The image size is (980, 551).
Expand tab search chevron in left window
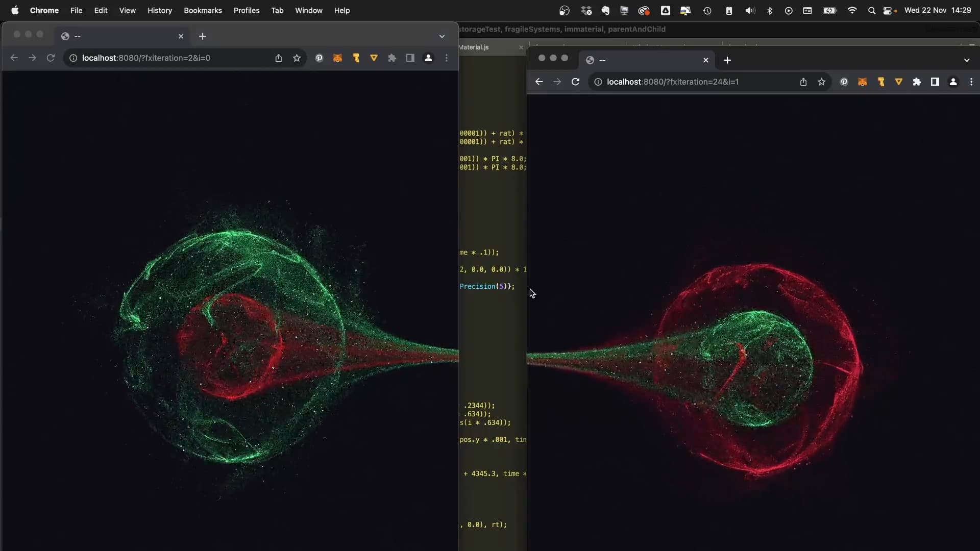tap(442, 36)
